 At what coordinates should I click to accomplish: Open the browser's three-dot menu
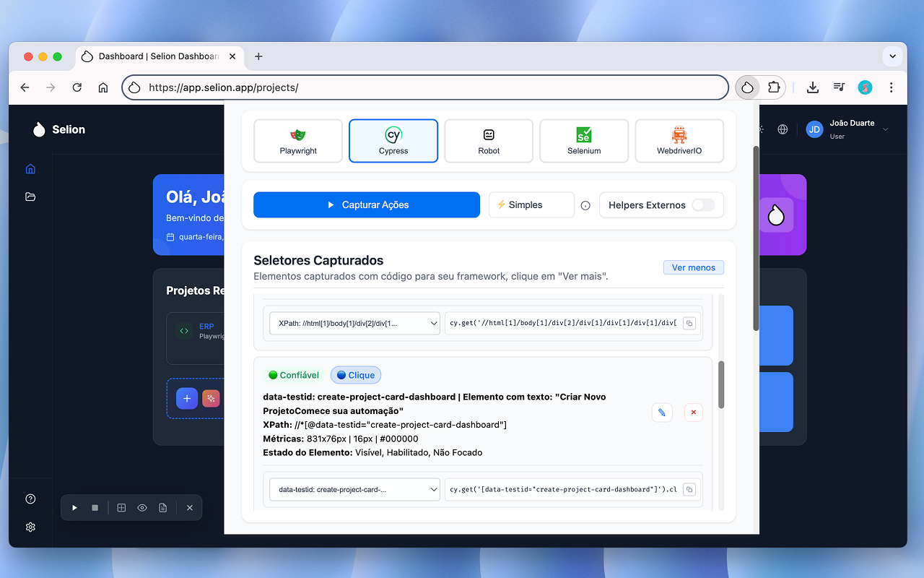(892, 87)
